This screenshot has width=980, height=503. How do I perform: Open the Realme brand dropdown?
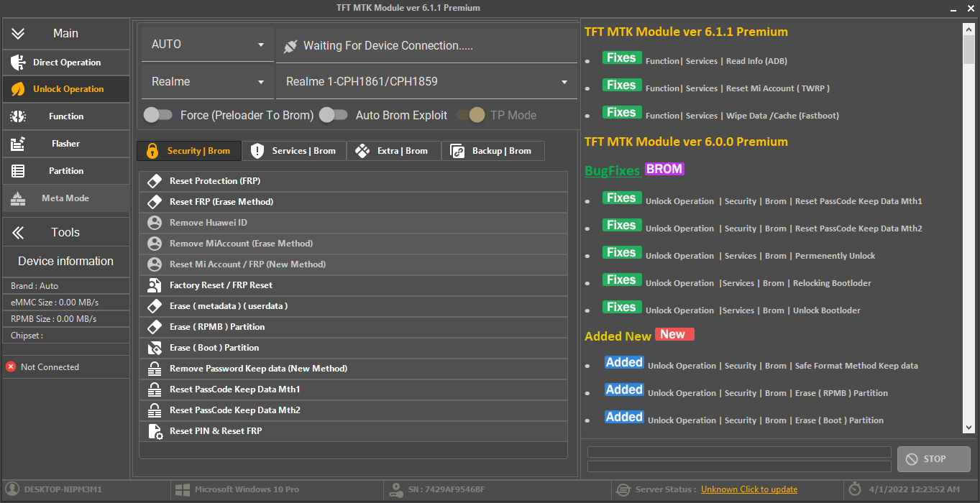point(206,81)
